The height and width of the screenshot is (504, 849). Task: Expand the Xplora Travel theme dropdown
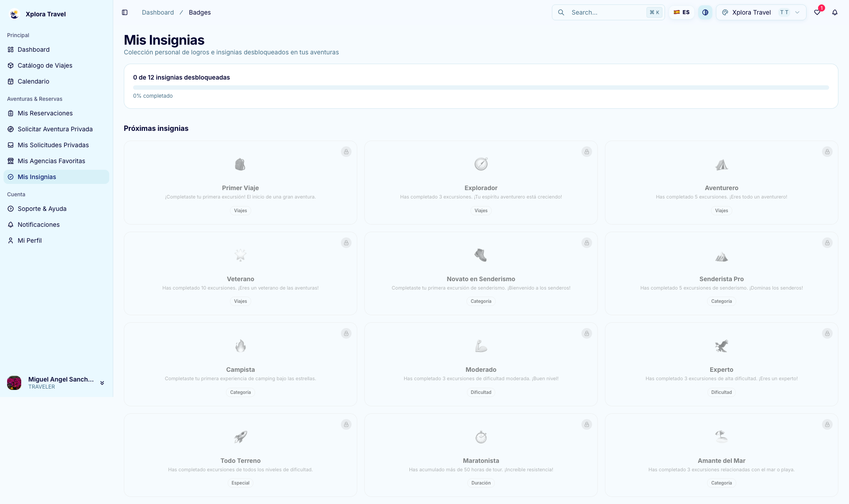[x=761, y=12]
